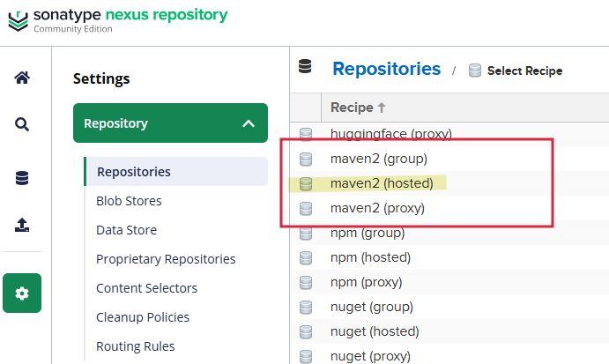The width and height of the screenshot is (609, 364).
Task: Click the Repositories breadcrumb link
Action: [x=386, y=69]
